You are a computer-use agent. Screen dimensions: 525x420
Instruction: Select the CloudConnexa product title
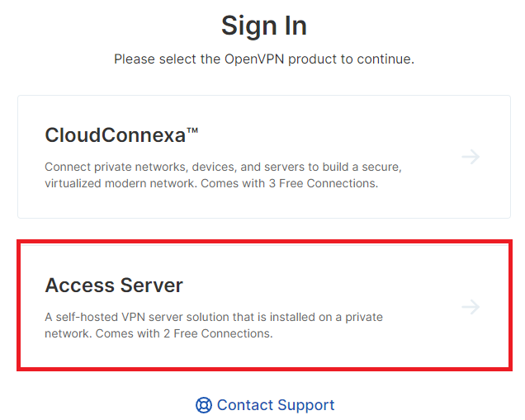117,134
